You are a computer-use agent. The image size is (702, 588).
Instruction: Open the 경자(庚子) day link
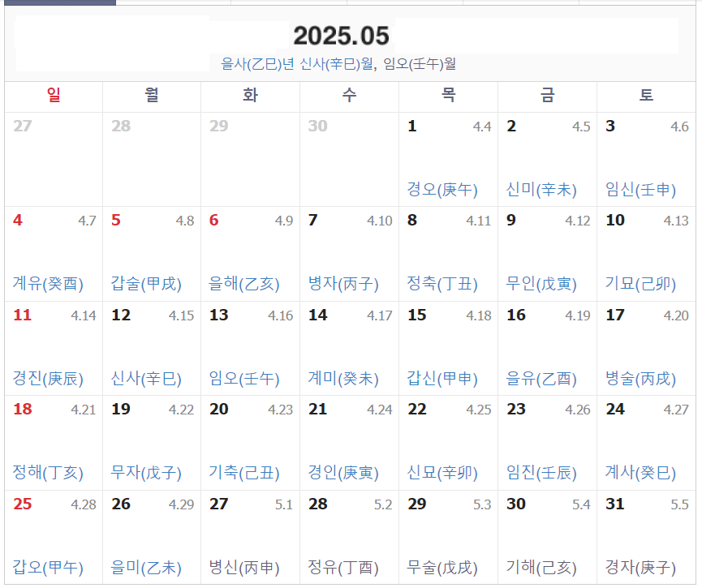click(640, 568)
